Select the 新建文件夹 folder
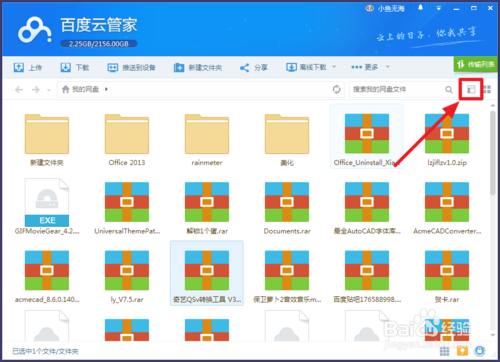 [x=47, y=139]
